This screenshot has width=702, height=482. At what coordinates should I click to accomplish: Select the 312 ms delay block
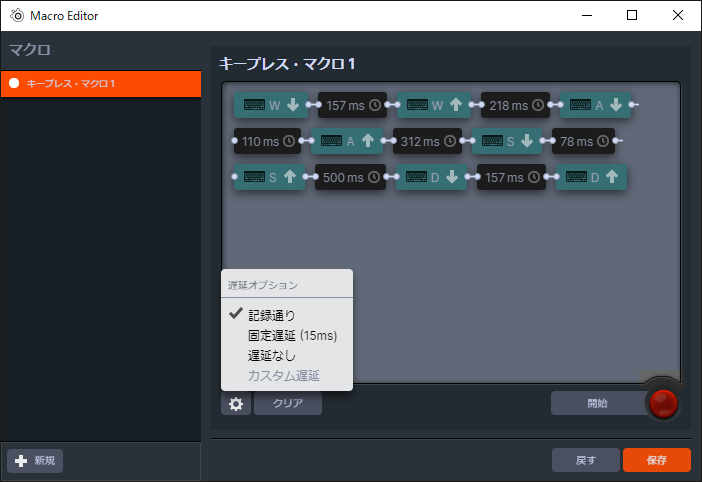428,141
